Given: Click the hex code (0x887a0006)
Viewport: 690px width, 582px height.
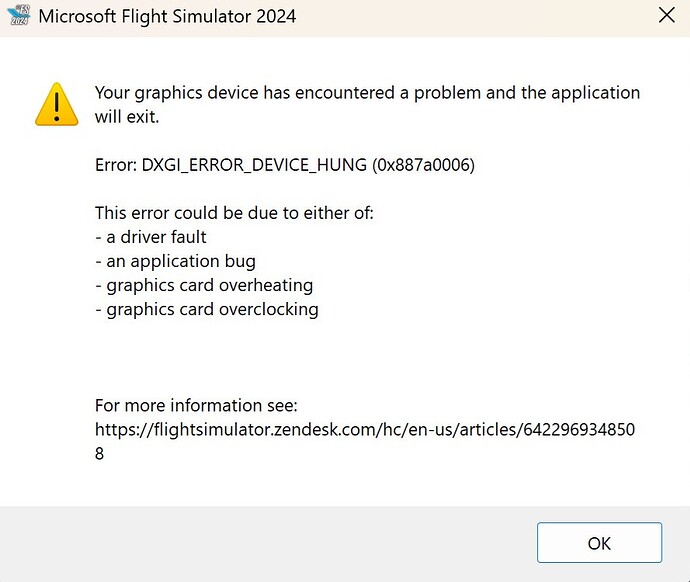Looking at the screenshot, I should click(x=423, y=165).
